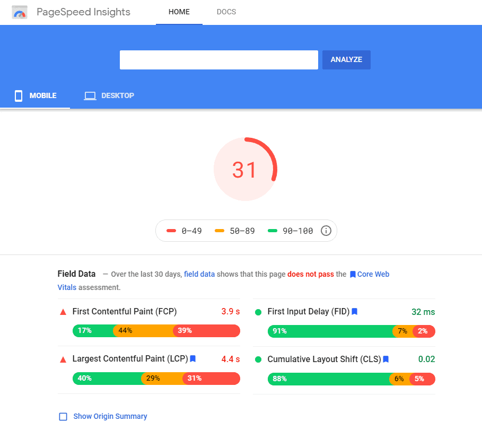Click the 'does not pass' red text

[x=311, y=274]
